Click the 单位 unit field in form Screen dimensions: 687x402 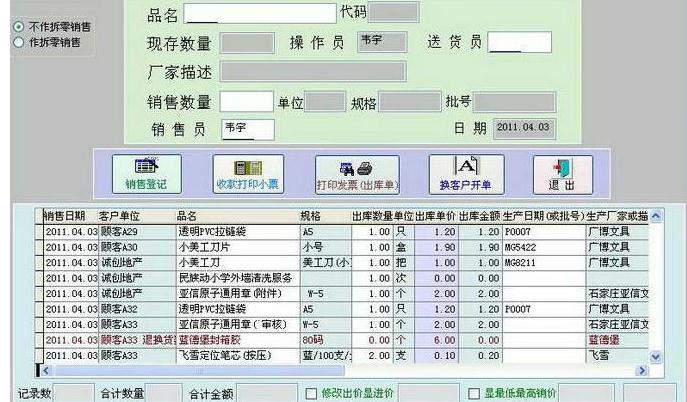click(x=325, y=102)
